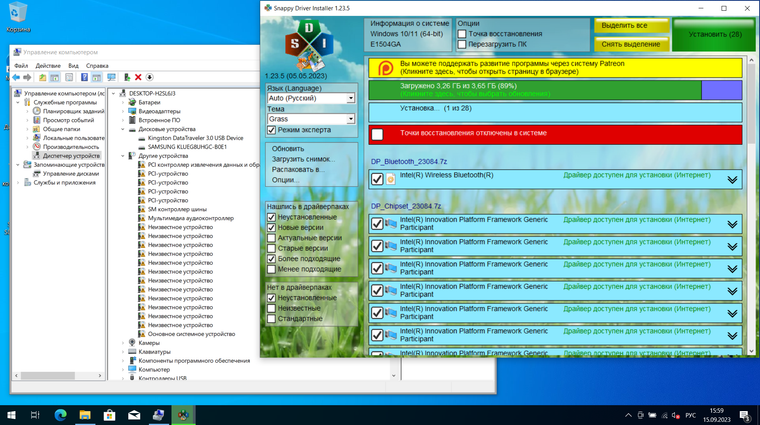Open Task View from the taskbar
760x425 pixels.
click(x=35, y=415)
